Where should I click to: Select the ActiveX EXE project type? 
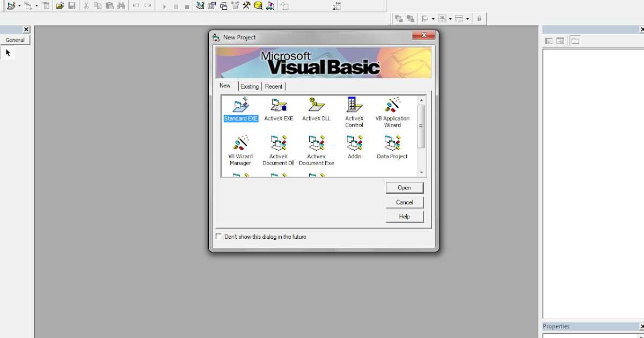coord(279,109)
